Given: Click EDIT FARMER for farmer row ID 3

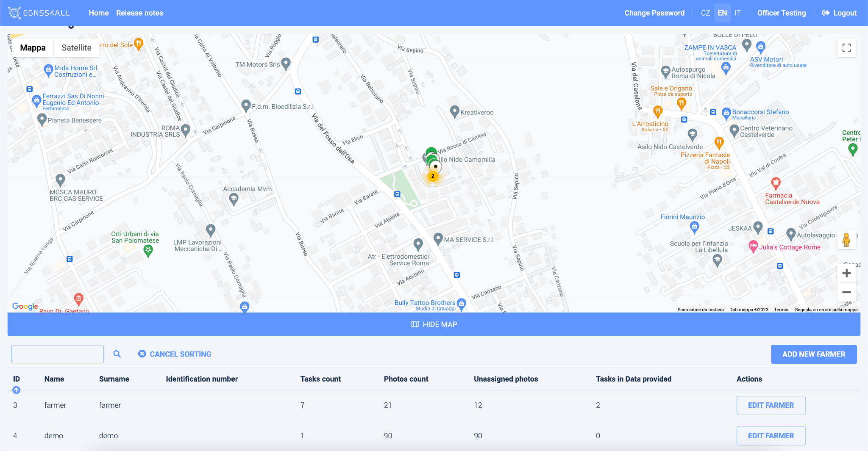Looking at the screenshot, I should [771, 405].
